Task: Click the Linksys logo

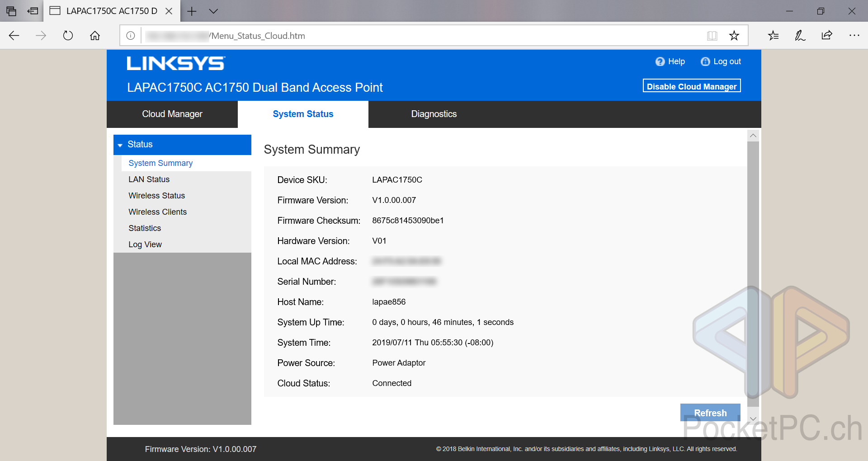Action: pos(176,63)
